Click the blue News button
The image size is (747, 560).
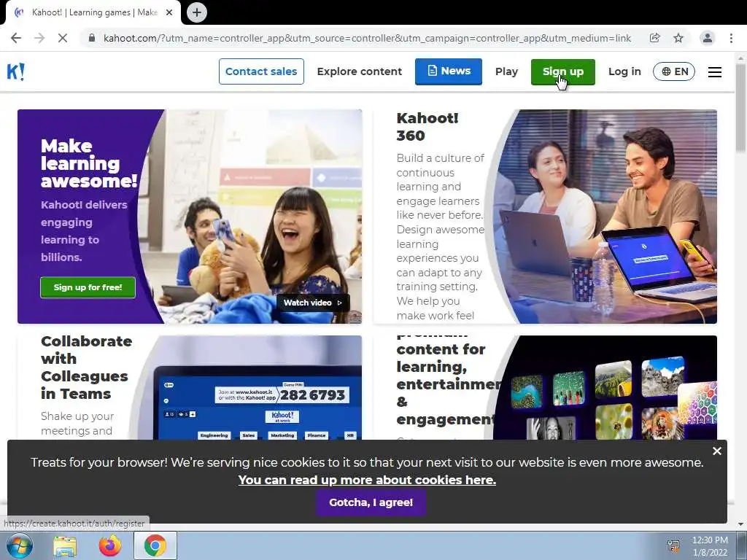click(449, 71)
